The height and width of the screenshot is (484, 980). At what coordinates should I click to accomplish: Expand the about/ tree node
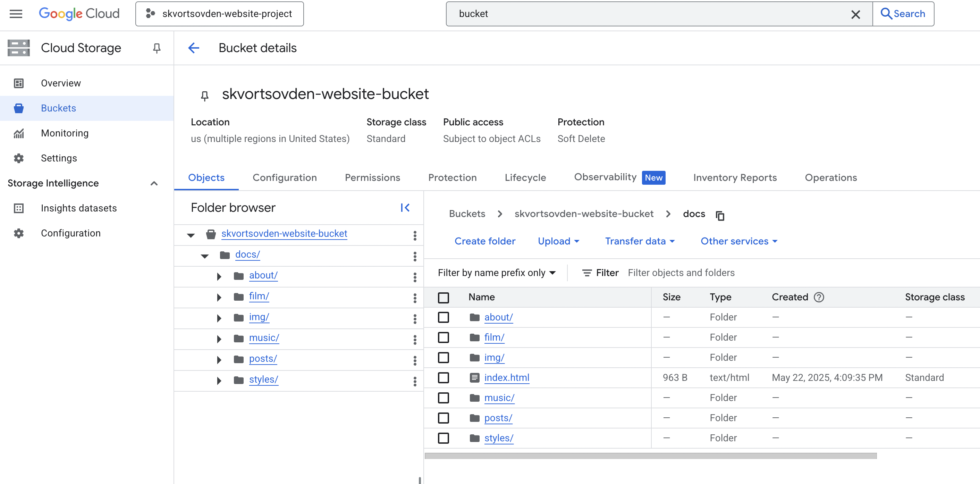(219, 277)
